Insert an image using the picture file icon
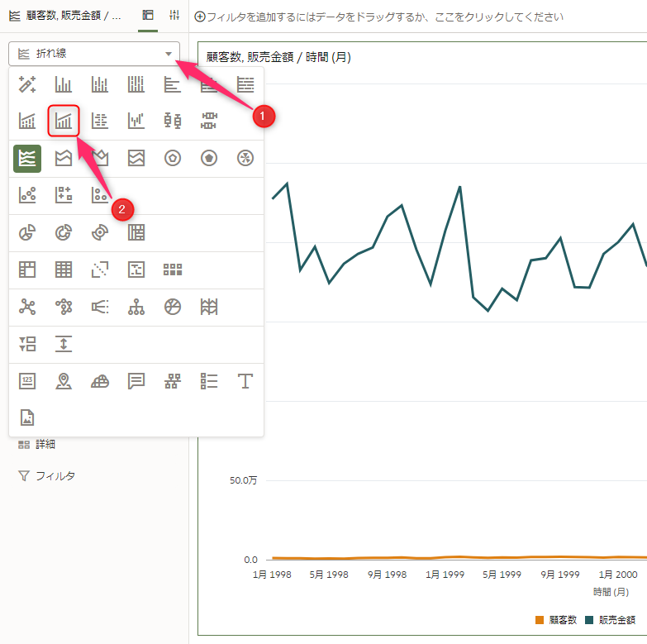647x644 pixels. [27, 417]
